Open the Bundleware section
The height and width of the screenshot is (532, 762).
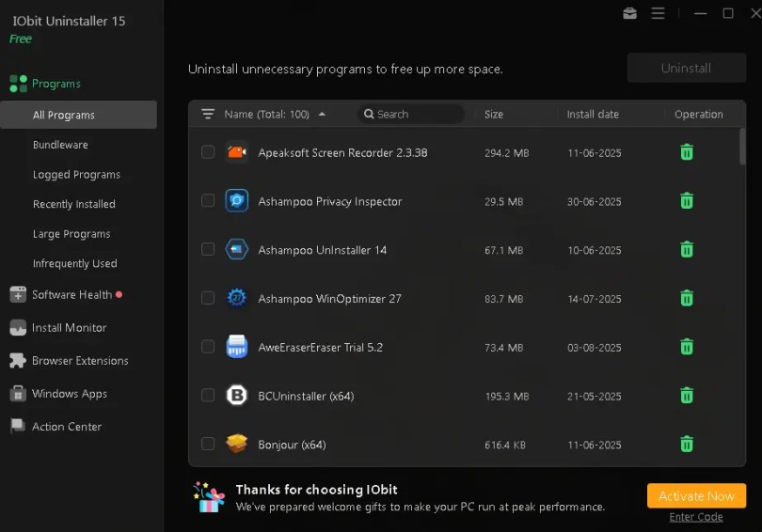60,145
